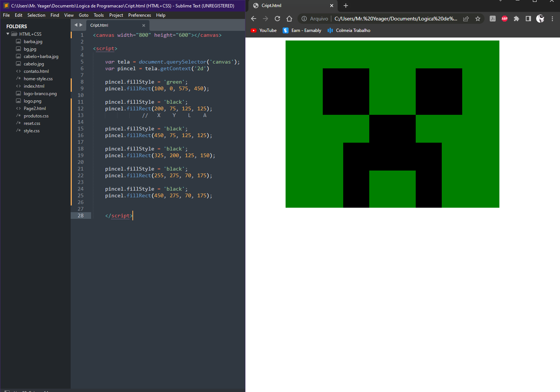The width and height of the screenshot is (560, 392).
Task: Open barba.jpg in the sidebar
Action: [x=33, y=42]
